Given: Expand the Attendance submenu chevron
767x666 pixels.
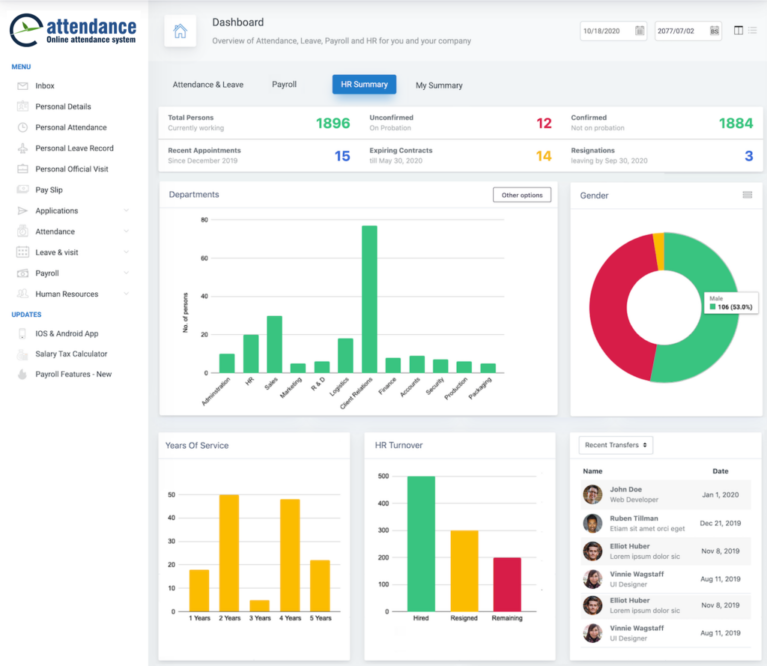Looking at the screenshot, I should click(126, 231).
